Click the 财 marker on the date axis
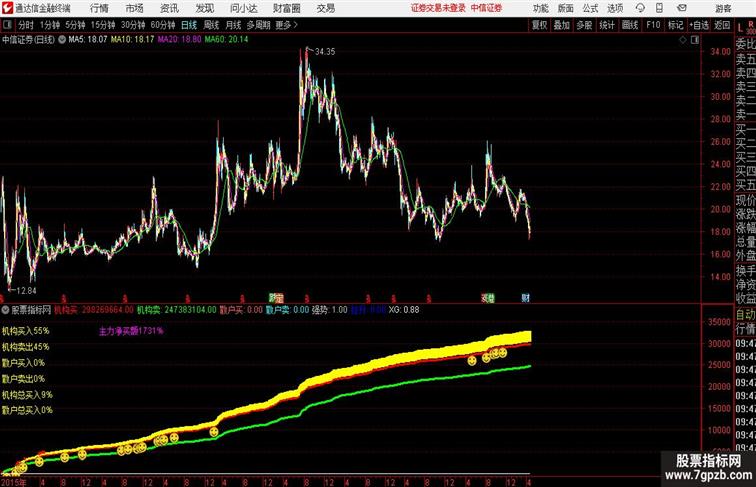The width and height of the screenshot is (756, 487). point(526,298)
